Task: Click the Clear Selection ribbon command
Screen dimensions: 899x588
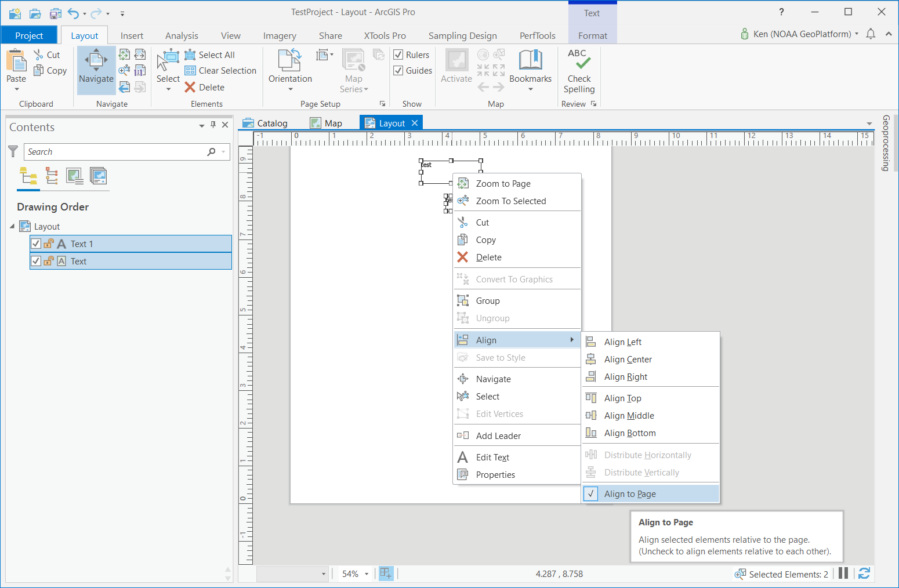Action: pyautogui.click(x=220, y=71)
